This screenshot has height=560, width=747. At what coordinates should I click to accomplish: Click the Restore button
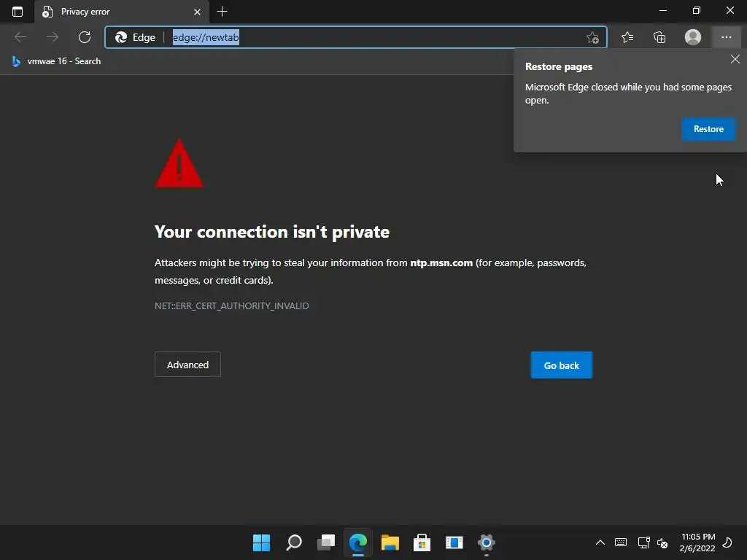click(x=708, y=129)
